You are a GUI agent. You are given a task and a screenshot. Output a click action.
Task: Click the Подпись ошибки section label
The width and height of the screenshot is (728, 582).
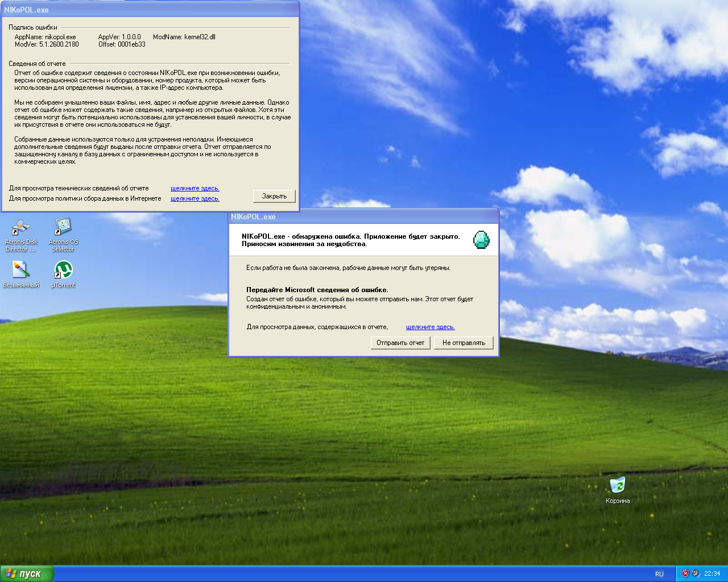point(33,27)
